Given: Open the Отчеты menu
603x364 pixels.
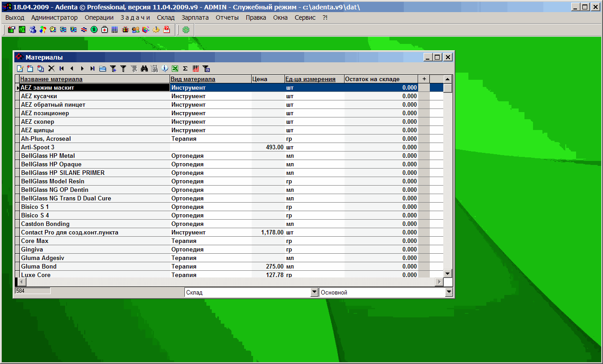Looking at the screenshot, I should point(227,17).
